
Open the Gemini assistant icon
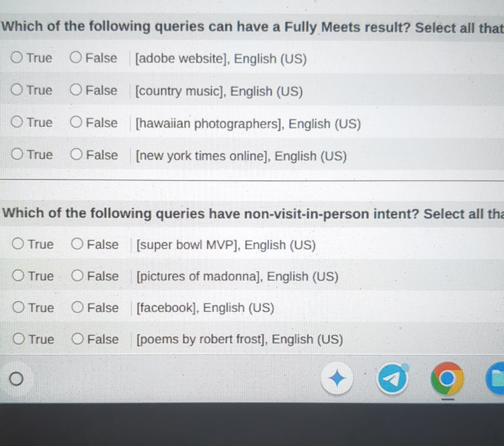coord(337,378)
